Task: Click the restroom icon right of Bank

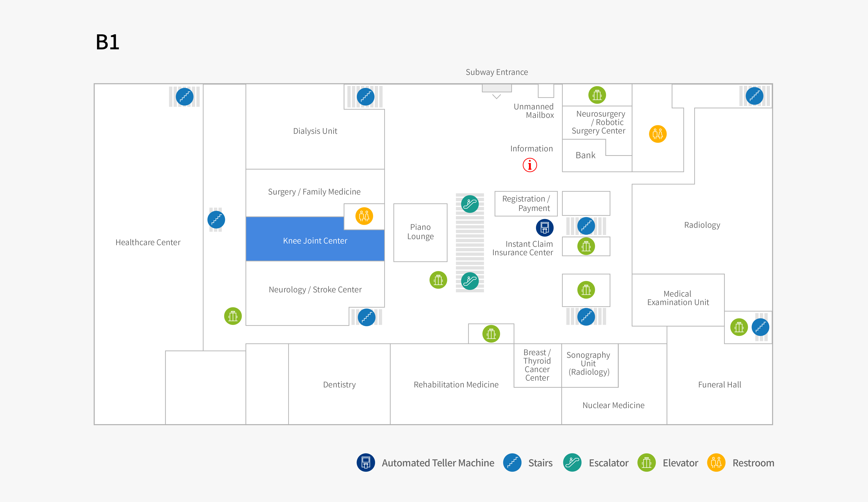Action: [658, 134]
